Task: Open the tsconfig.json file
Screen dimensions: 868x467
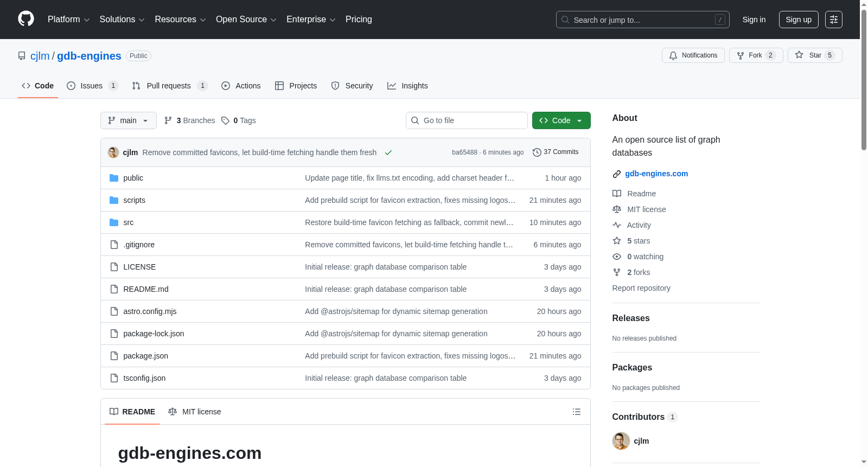Action: (x=144, y=378)
